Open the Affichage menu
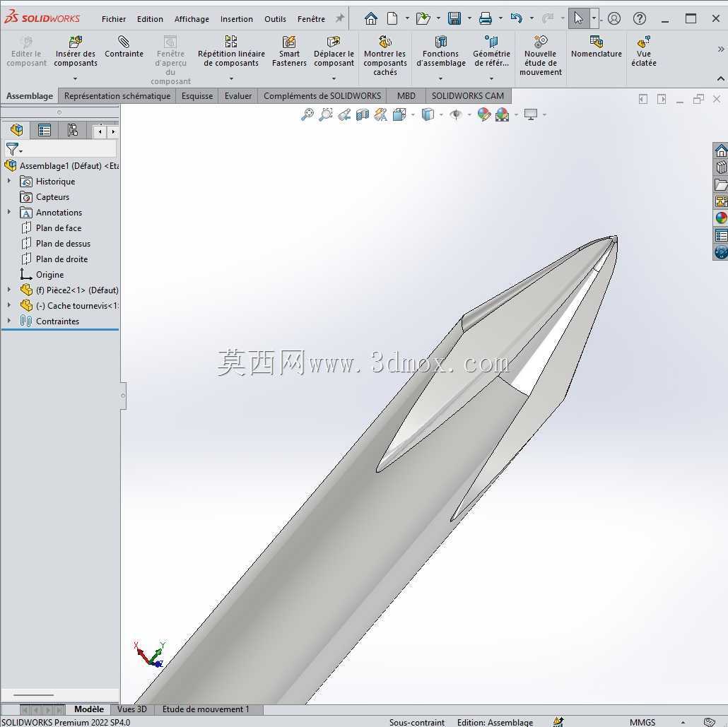This screenshot has width=728, height=727. (x=192, y=19)
